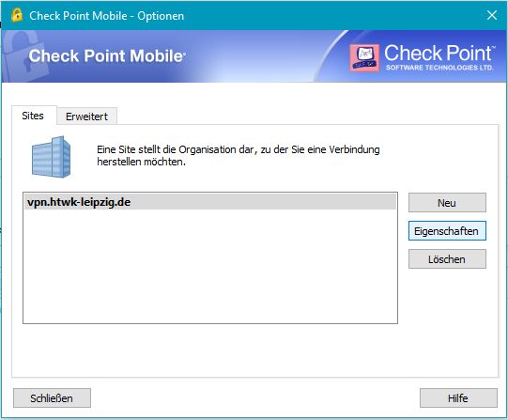508x420 pixels.
Task: Click the blue building site icon
Action: (52, 157)
